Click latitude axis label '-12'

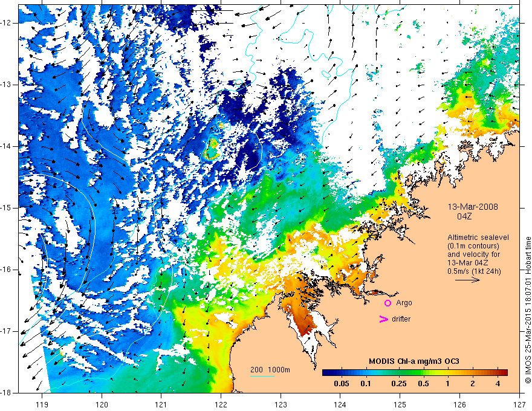tap(7, 23)
